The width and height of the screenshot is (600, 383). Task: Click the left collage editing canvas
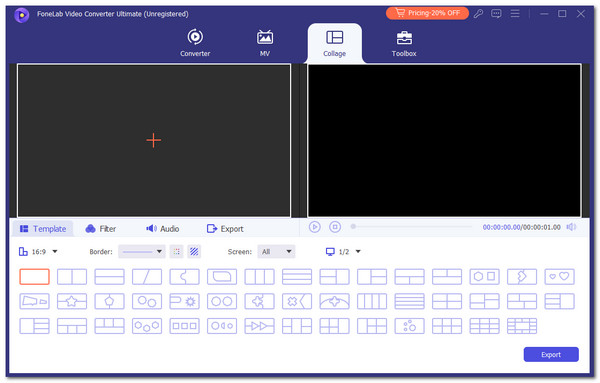154,141
